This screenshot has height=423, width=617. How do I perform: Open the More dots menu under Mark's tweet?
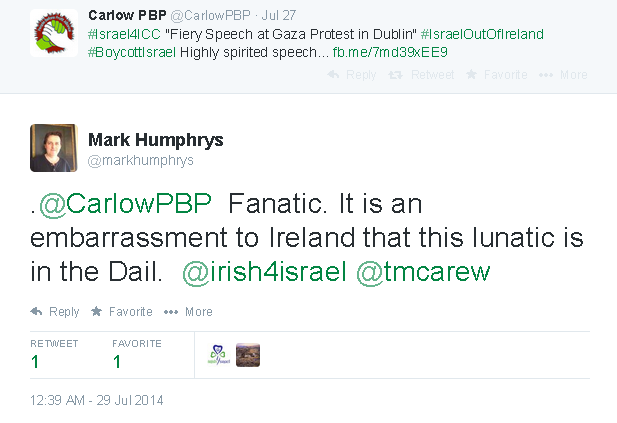(171, 312)
